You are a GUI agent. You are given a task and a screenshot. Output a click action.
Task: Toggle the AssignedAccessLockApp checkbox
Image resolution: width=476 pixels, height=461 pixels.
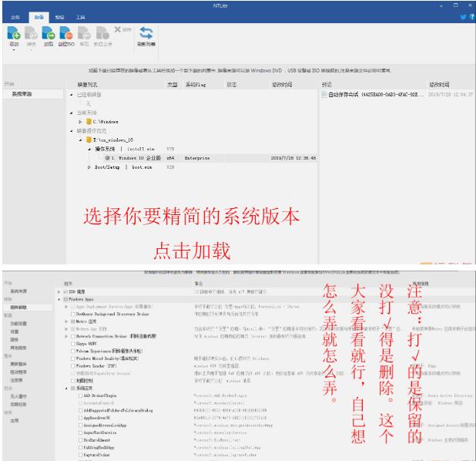point(80,425)
